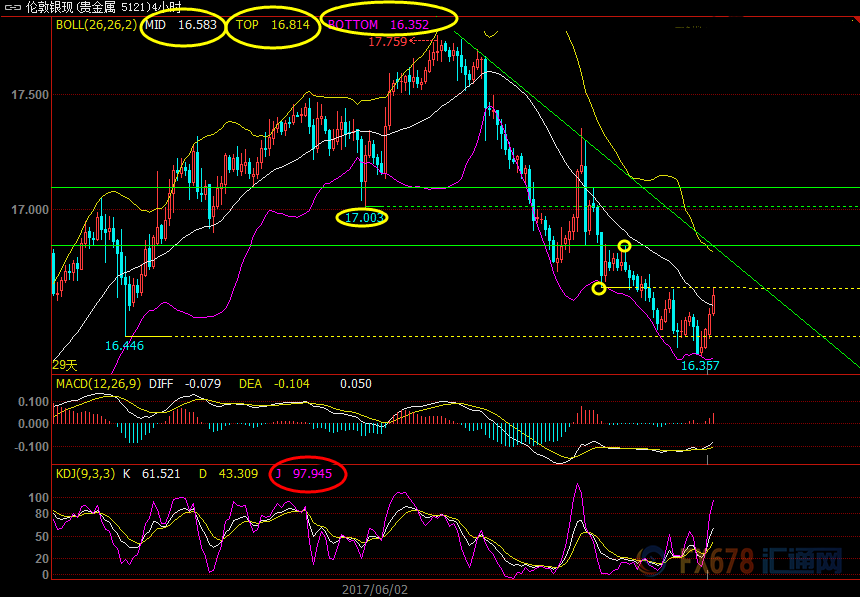Screen dimensions: 860x597
Task: Select the KDJ(9,3,3) indicator label
Action: click(84, 473)
